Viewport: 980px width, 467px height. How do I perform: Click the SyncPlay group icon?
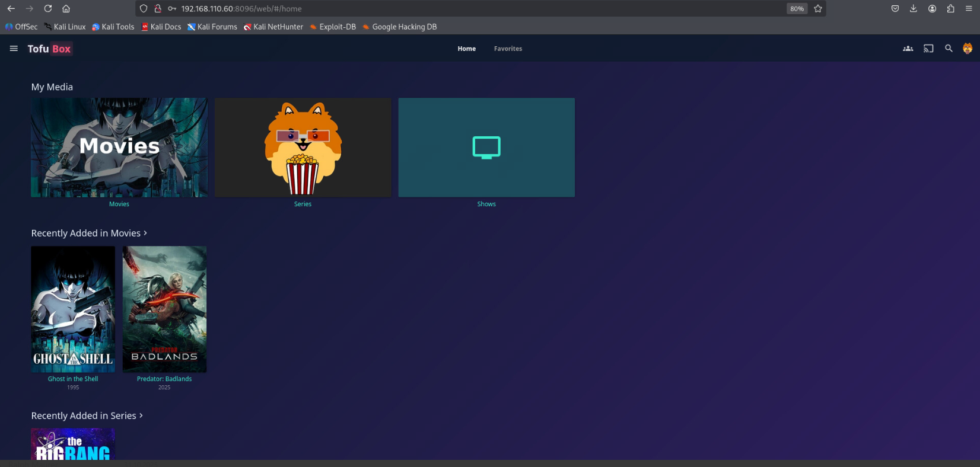(x=908, y=49)
